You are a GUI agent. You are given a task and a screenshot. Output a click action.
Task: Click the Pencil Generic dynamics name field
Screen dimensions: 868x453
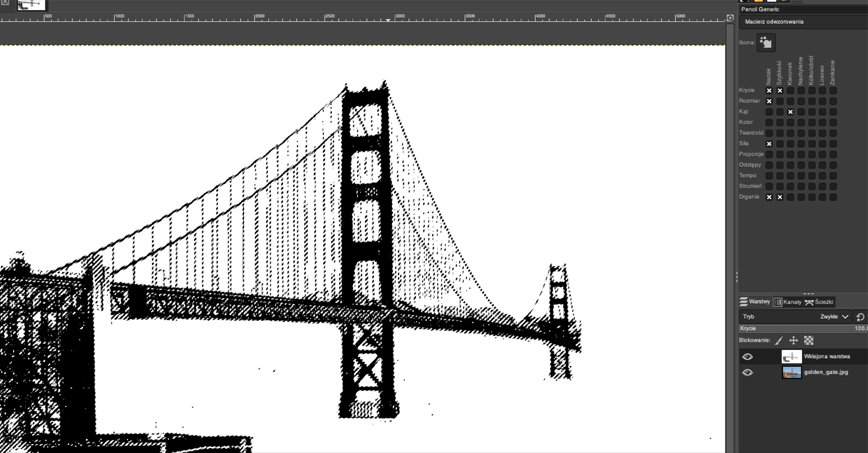click(803, 9)
